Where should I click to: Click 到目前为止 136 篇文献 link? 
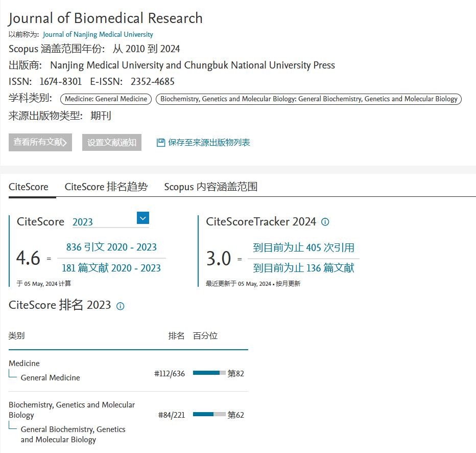pos(303,268)
